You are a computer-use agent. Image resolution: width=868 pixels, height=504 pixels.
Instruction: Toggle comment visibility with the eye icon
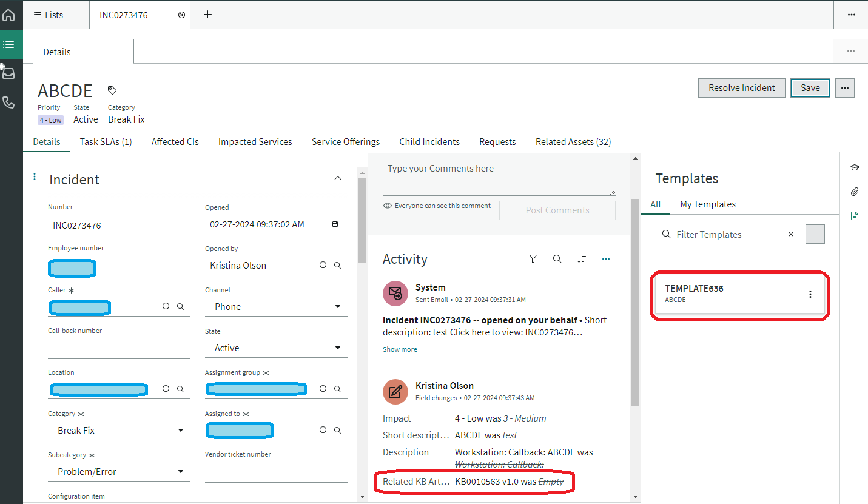click(x=387, y=206)
